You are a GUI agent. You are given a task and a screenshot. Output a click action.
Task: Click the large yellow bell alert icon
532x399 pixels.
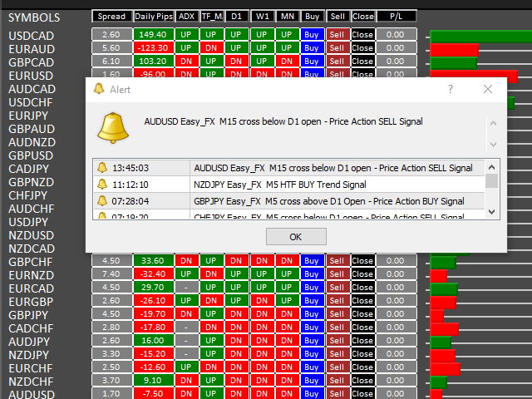click(113, 127)
